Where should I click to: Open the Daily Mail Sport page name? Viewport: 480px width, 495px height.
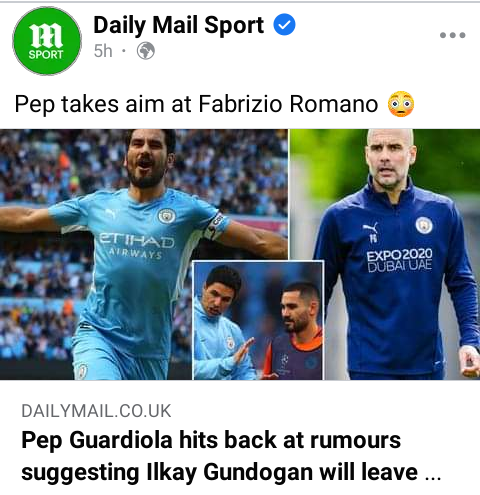(179, 25)
